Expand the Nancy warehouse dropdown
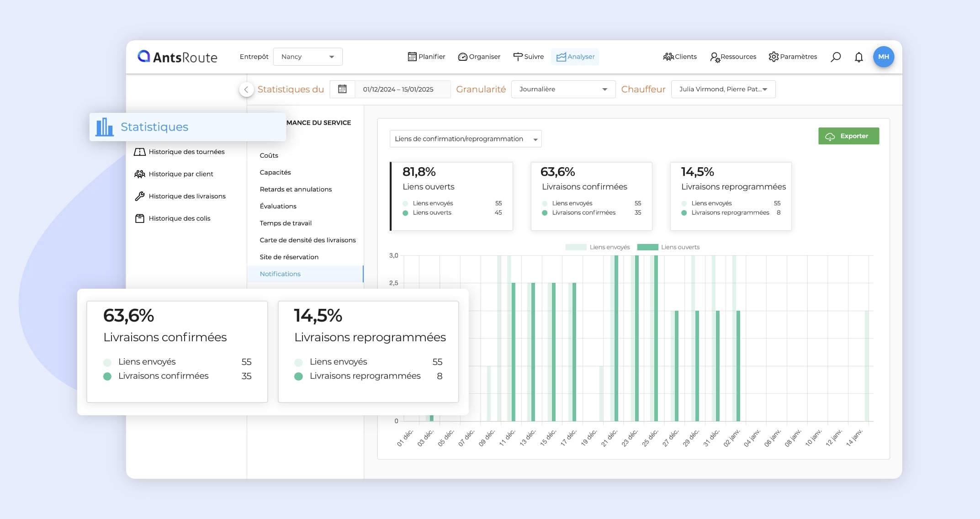This screenshot has width=980, height=519. [x=307, y=57]
